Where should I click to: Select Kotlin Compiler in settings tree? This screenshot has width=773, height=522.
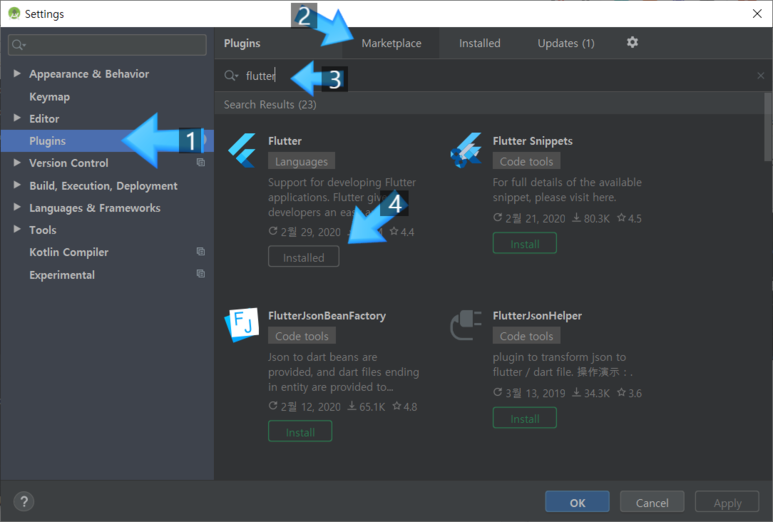[x=69, y=252]
